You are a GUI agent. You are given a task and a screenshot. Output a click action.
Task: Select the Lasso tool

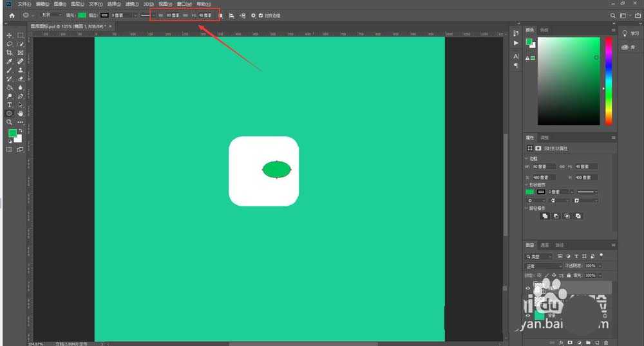coord(10,44)
